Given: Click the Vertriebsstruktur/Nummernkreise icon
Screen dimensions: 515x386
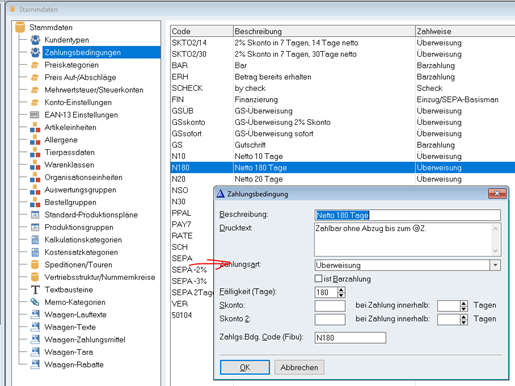Looking at the screenshot, I should pyautogui.click(x=35, y=277).
